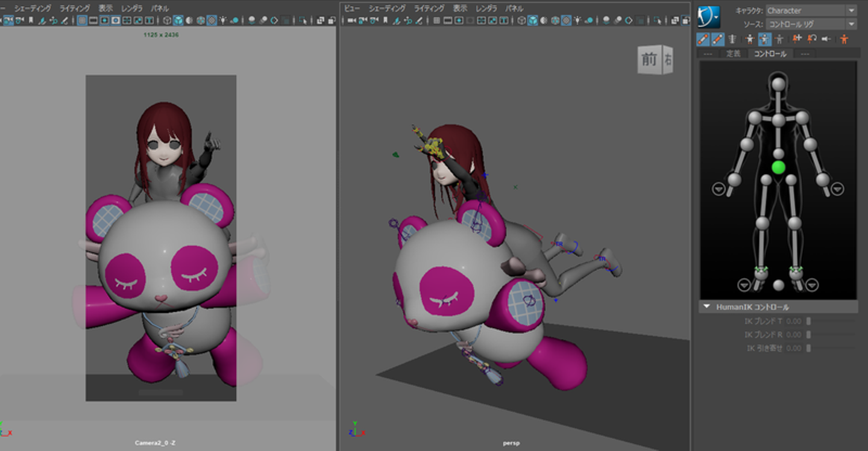Open ライティング menu in persp viewport
Viewport: 868px width, 451px height.
tap(429, 8)
